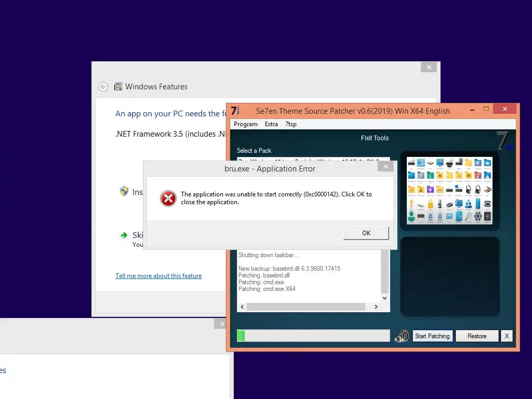
Task: Click the green arrow skip option icon
Action: point(124,235)
